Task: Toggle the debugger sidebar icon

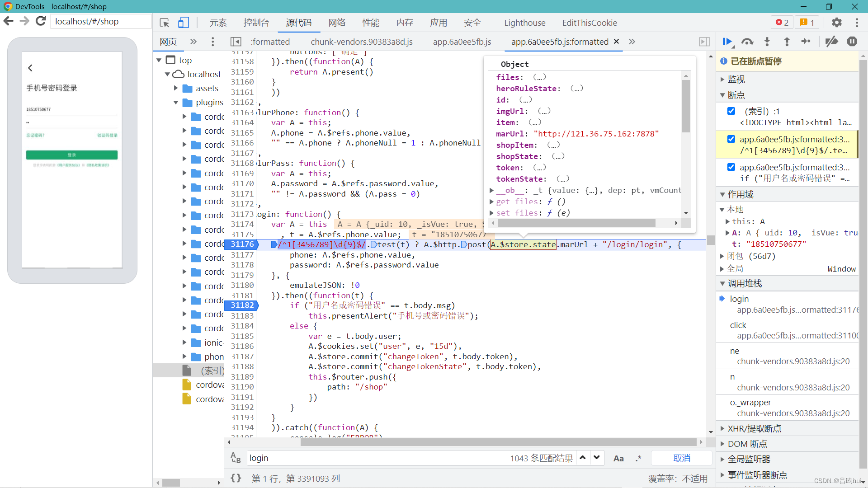Action: tap(704, 42)
